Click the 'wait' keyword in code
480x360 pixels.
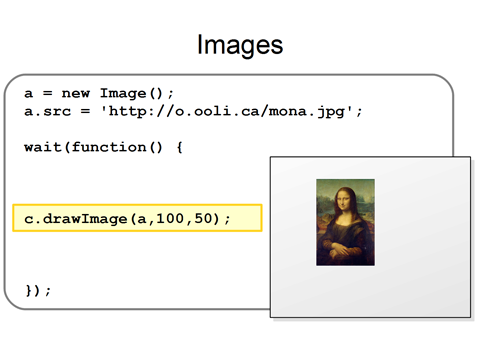click(x=43, y=147)
